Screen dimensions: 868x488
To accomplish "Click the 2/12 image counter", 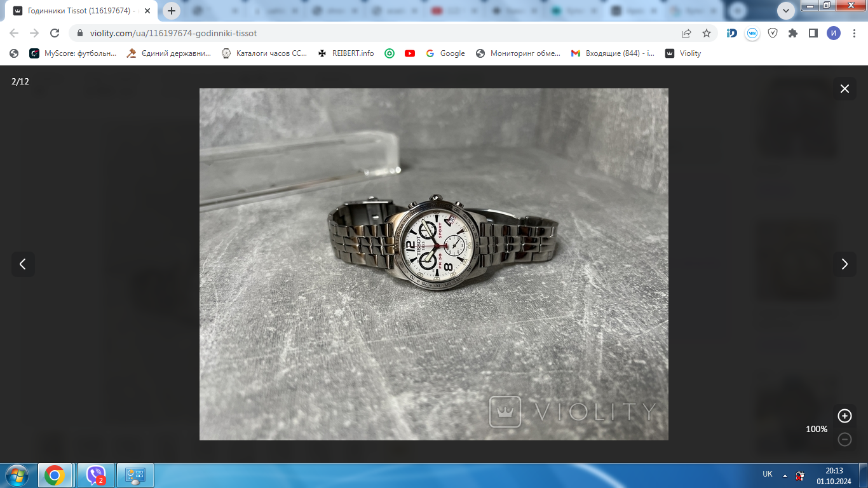I will click(x=20, y=81).
